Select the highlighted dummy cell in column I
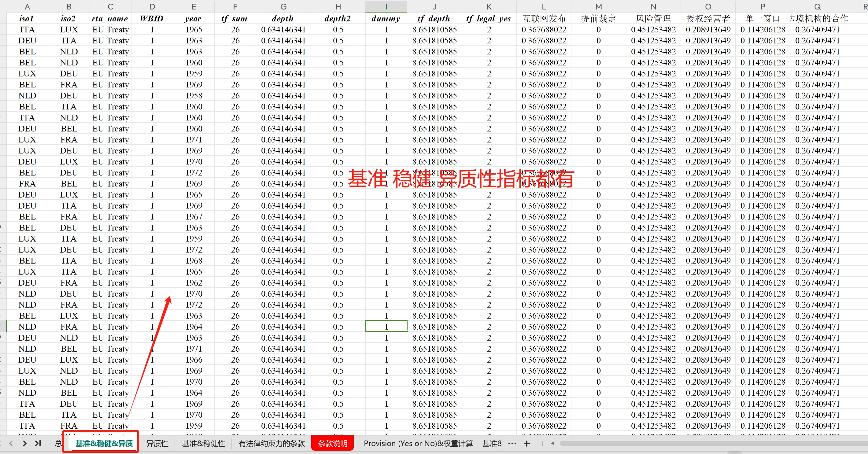Screen dimensions: 868x454 coord(386,326)
